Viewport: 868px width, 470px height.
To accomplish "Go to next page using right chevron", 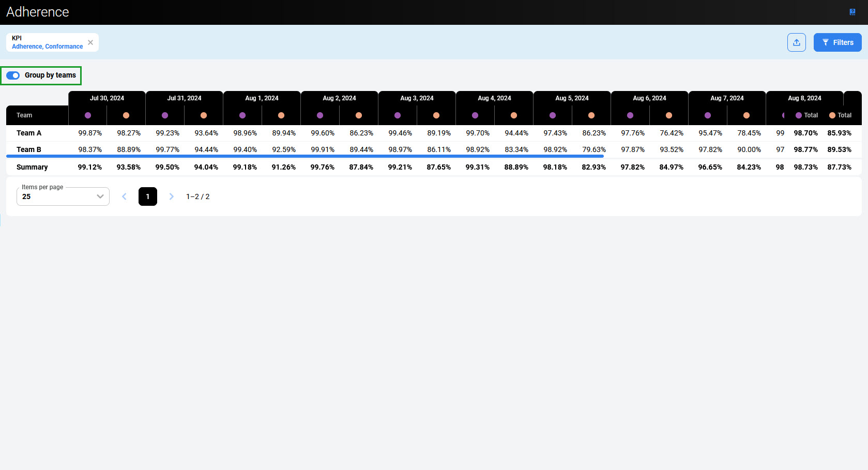I will pos(172,196).
